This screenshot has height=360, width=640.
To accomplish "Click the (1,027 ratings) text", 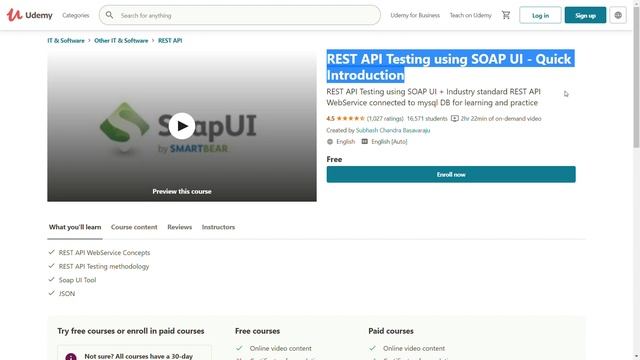I will pos(385,118).
